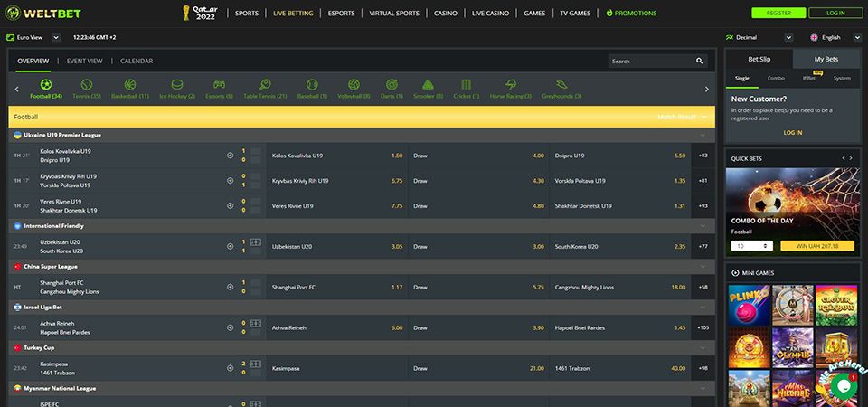Click the Log In header button
The image size is (868, 407).
click(835, 14)
